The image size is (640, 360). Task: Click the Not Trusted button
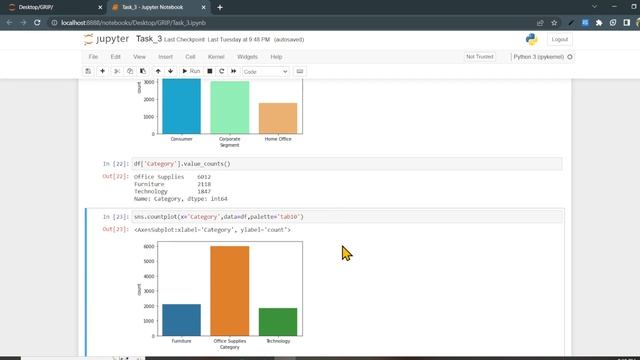[480, 57]
